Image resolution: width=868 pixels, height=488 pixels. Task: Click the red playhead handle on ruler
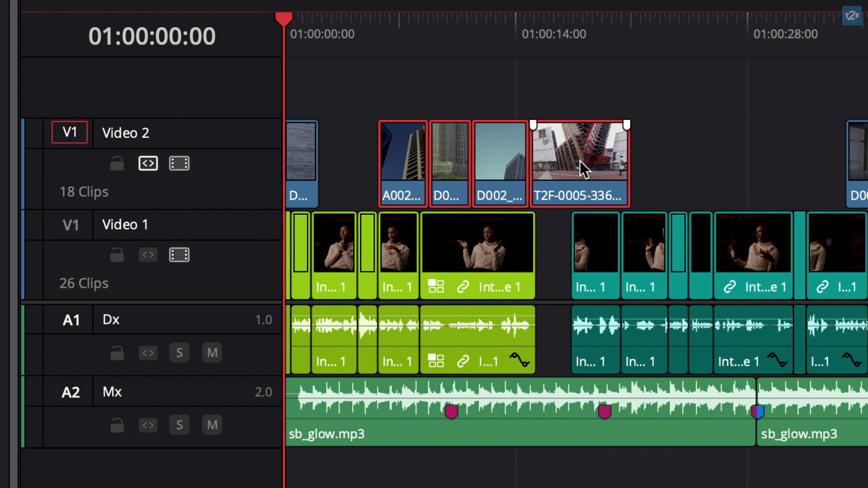click(x=284, y=18)
